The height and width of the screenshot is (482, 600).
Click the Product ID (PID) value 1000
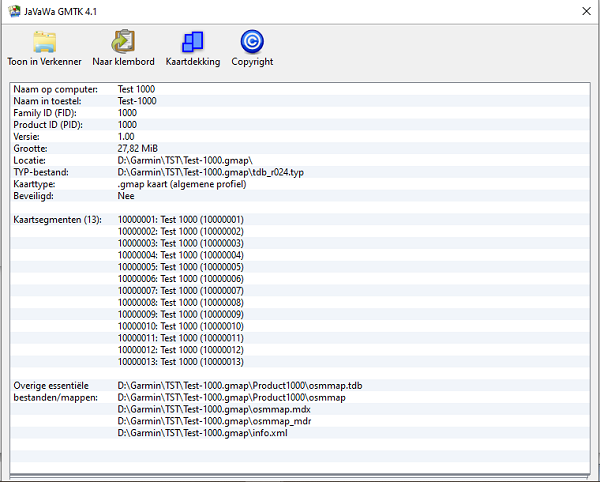coord(127,125)
